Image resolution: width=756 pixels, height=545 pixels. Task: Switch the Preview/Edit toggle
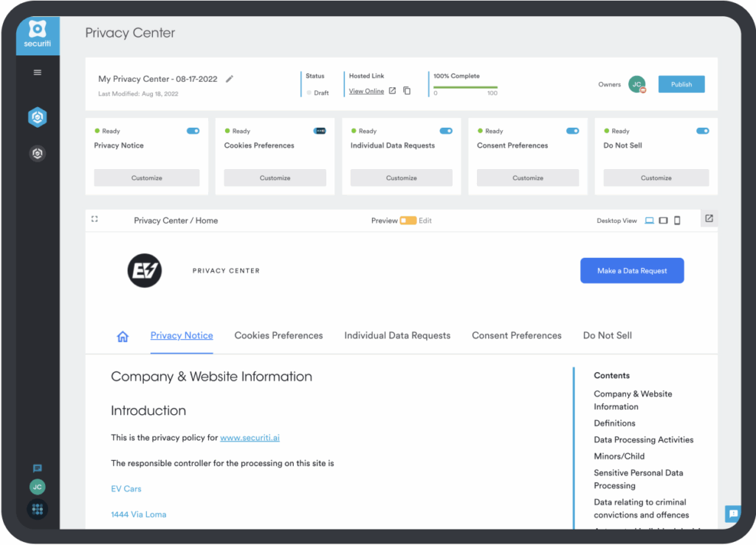click(x=408, y=220)
